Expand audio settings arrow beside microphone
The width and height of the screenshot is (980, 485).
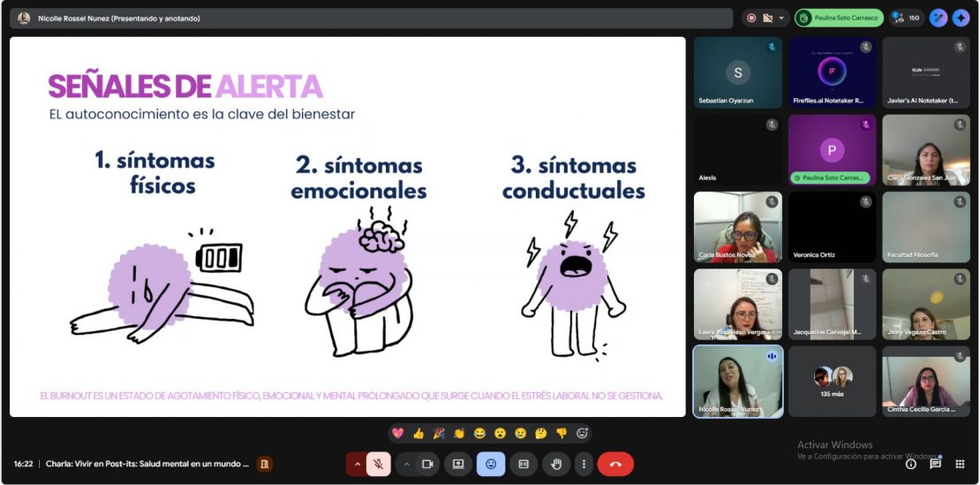(358, 464)
